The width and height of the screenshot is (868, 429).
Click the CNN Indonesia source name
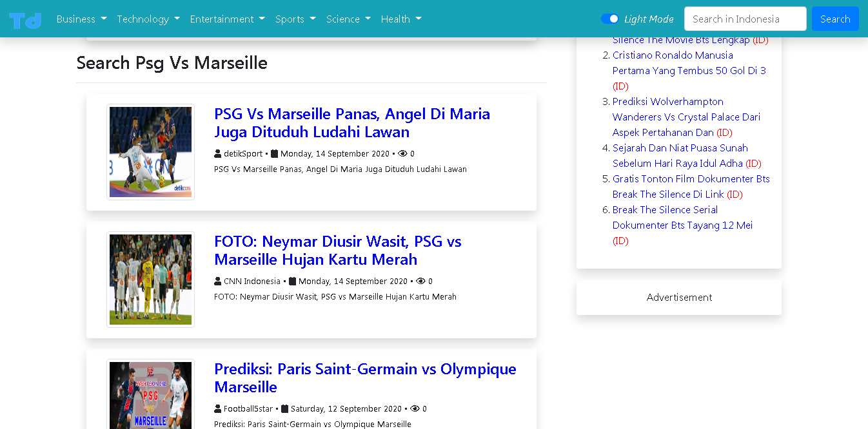[x=252, y=281]
